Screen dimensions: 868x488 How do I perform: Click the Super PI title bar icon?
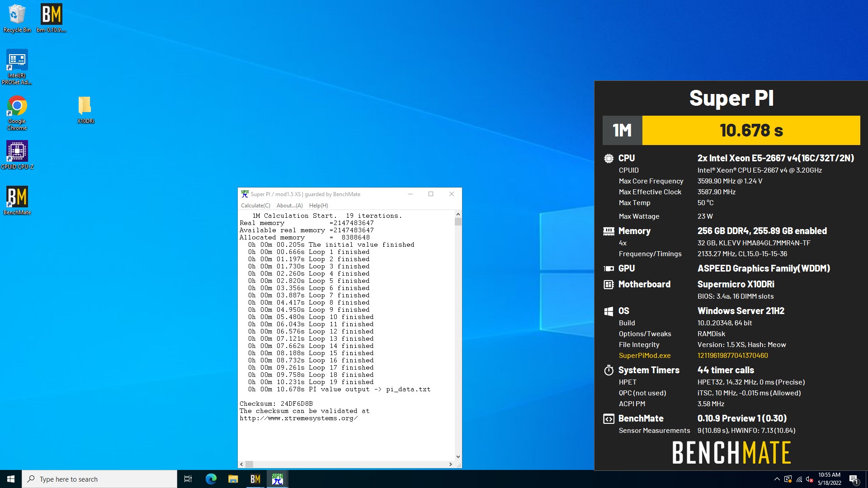coord(245,194)
